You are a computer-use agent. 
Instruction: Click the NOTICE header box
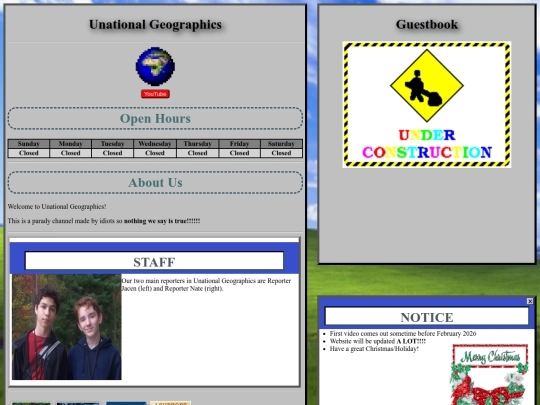coord(427,317)
